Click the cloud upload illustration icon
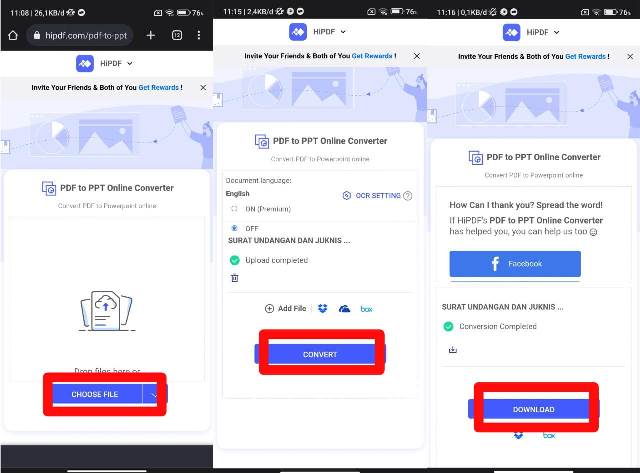The height and width of the screenshot is (473, 640). 106,310
